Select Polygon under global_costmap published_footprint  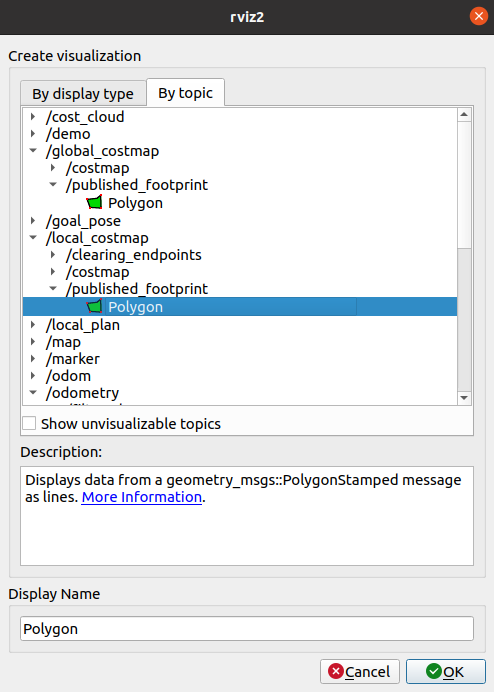pyautogui.click(x=135, y=203)
